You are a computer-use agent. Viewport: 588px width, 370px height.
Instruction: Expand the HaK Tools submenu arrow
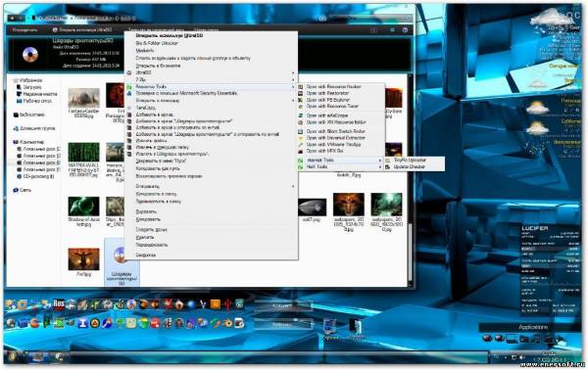coord(380,167)
